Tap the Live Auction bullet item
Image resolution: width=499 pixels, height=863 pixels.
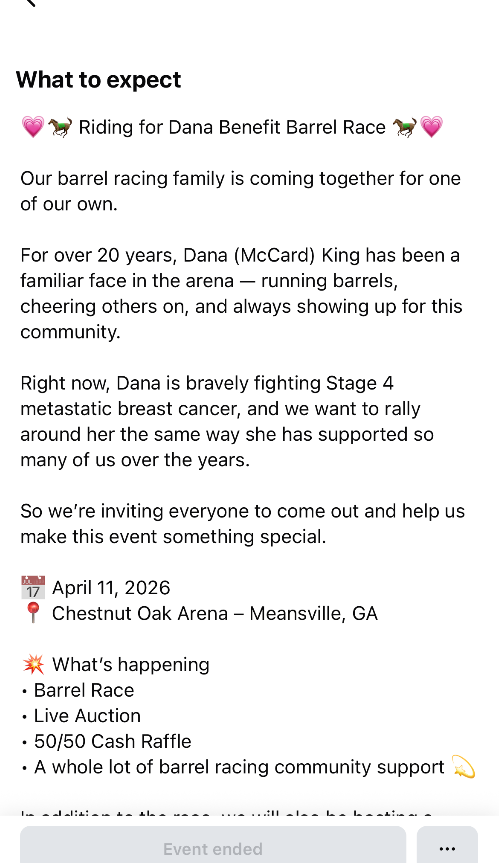click(87, 715)
